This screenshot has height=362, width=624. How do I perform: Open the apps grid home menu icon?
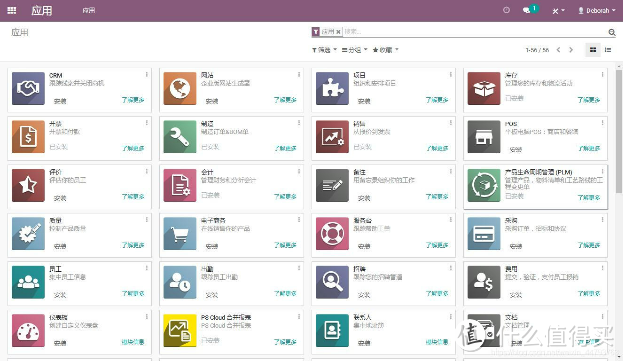tap(12, 10)
